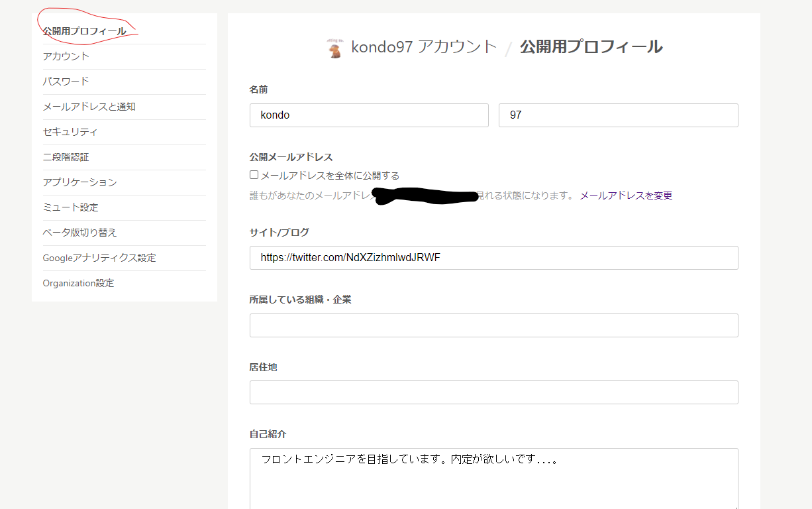The height and width of the screenshot is (509, 812).
Task: Click the first name field containing kondo
Action: click(369, 115)
